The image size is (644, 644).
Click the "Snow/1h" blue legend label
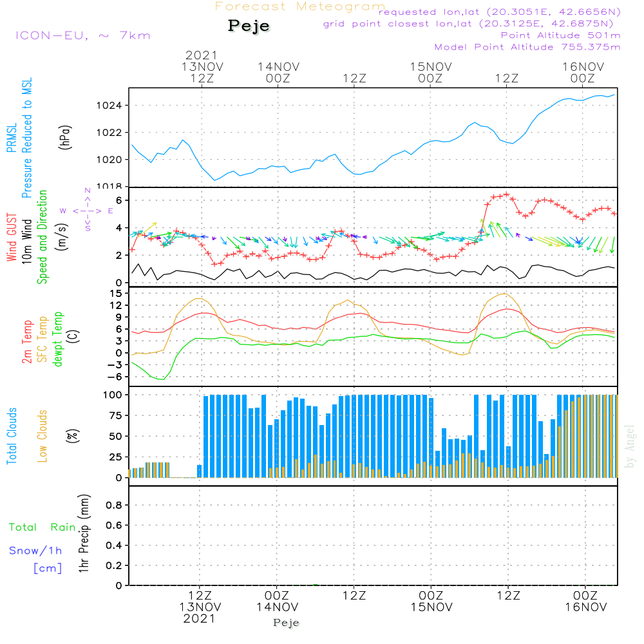point(35,551)
